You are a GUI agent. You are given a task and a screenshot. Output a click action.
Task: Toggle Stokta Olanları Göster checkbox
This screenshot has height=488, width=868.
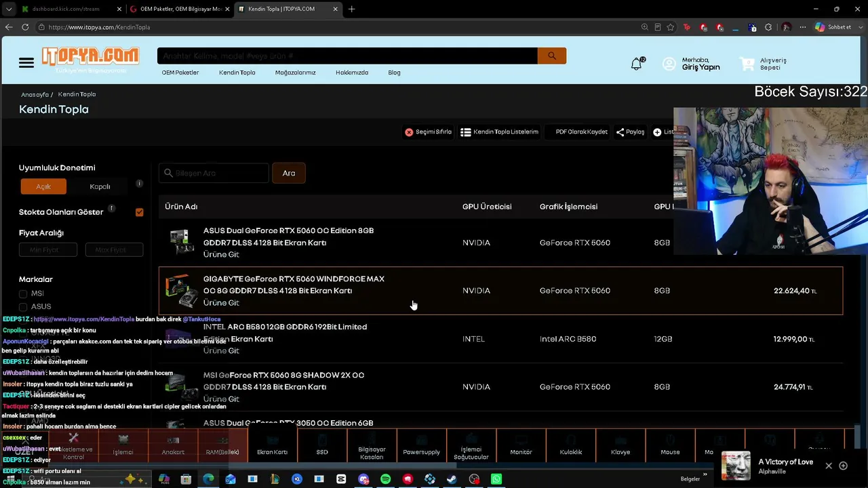pos(139,212)
